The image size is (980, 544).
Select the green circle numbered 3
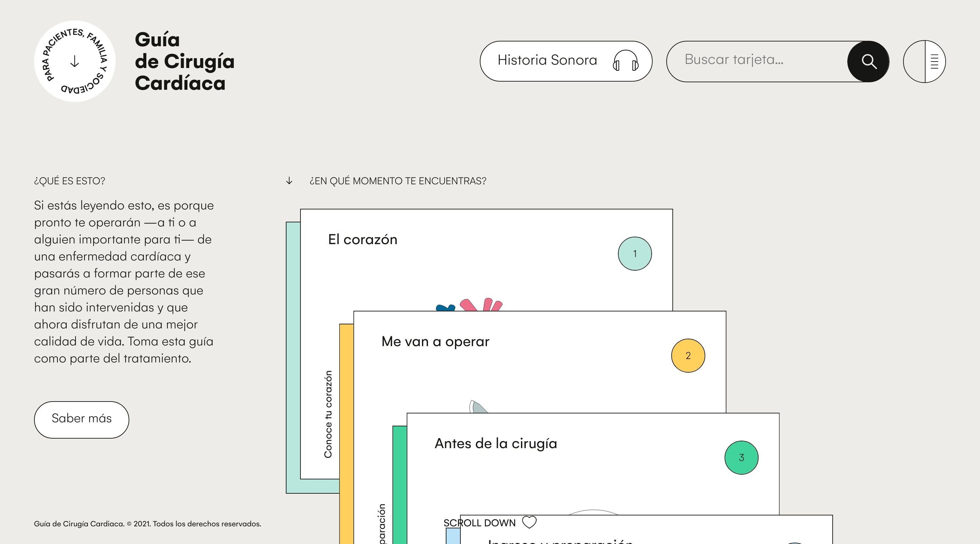click(741, 457)
